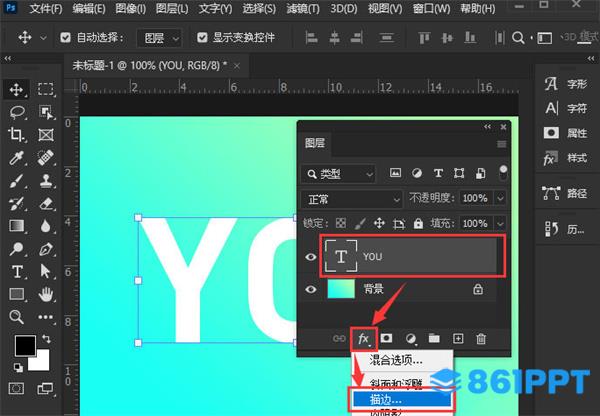600x416 pixels.
Task: Select the History Brush tool
Action: pos(16,203)
